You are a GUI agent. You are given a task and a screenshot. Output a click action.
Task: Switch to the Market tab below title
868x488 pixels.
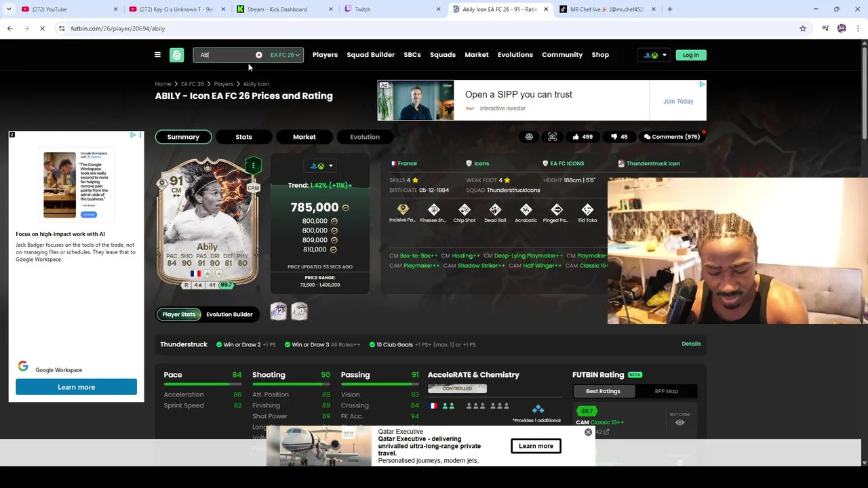pyautogui.click(x=304, y=137)
